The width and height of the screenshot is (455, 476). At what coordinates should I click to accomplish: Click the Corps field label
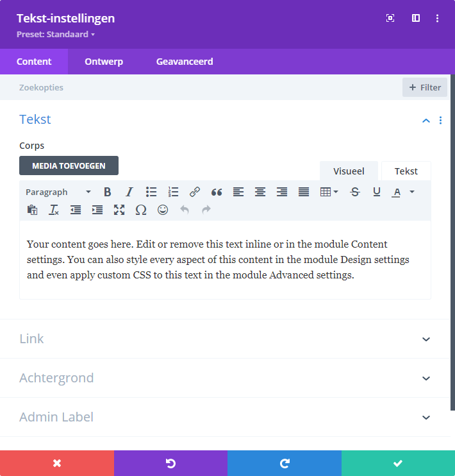(32, 146)
